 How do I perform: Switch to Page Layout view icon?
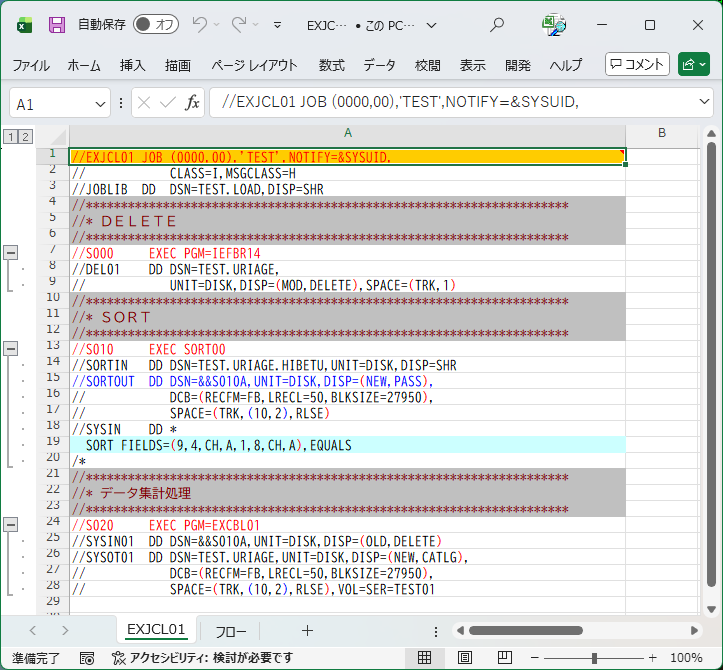coord(467,658)
